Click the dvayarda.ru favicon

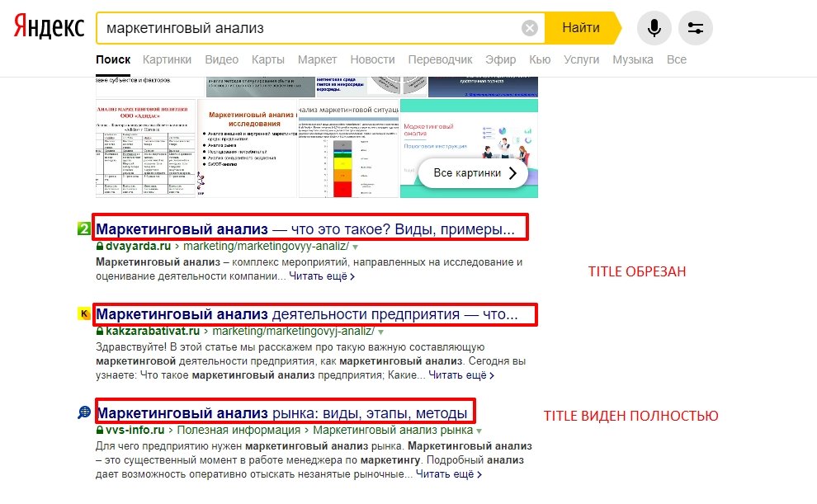83,228
